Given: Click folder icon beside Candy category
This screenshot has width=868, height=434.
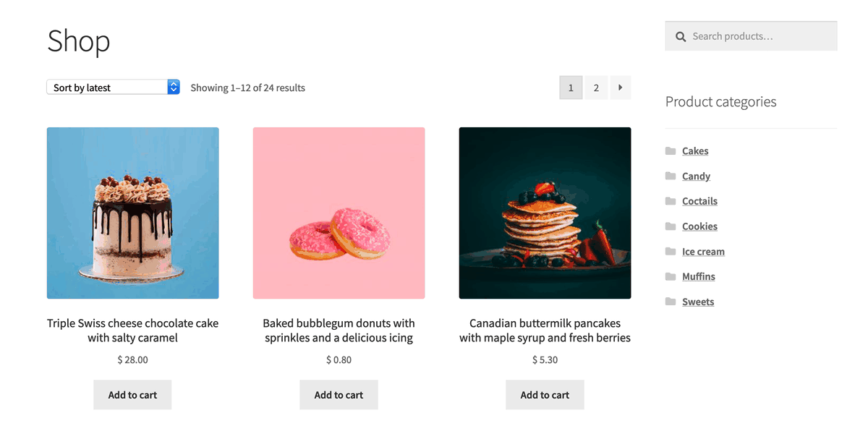Looking at the screenshot, I should (671, 176).
